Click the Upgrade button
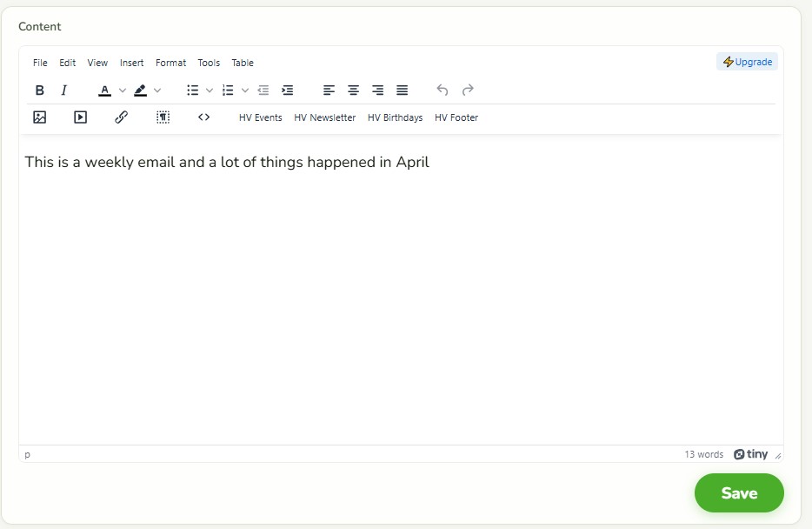Viewport: 812px width, 529px height. click(748, 62)
